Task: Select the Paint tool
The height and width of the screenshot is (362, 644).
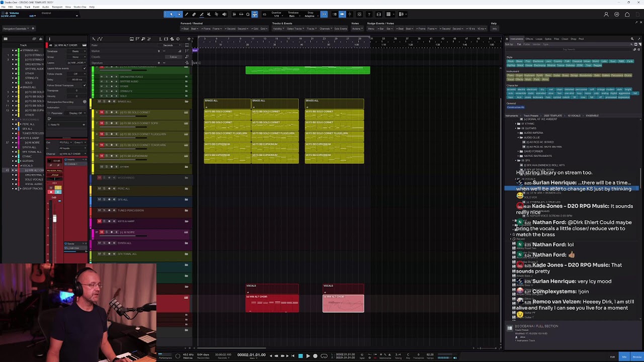Action: (202, 14)
